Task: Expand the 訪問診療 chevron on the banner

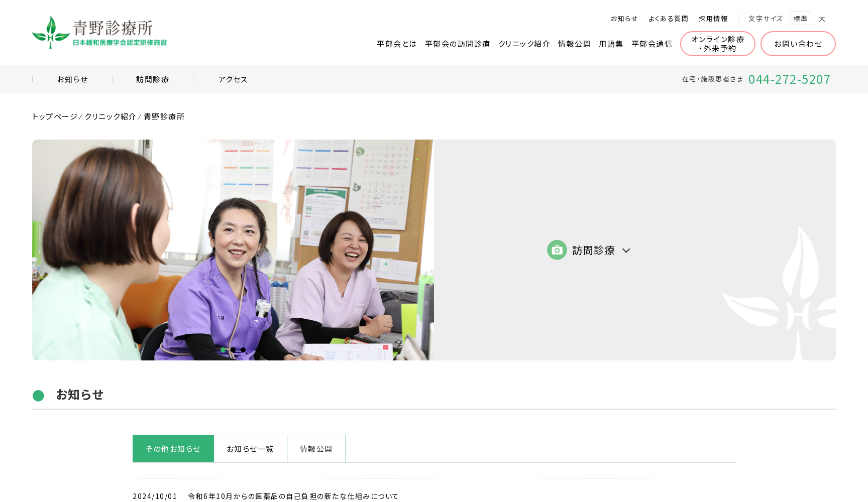Action: click(x=626, y=250)
